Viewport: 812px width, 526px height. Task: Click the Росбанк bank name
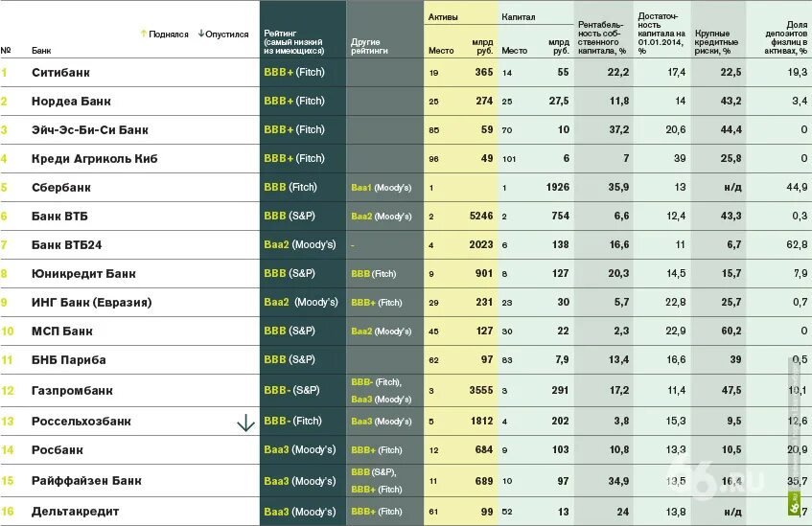pyautogui.click(x=57, y=450)
